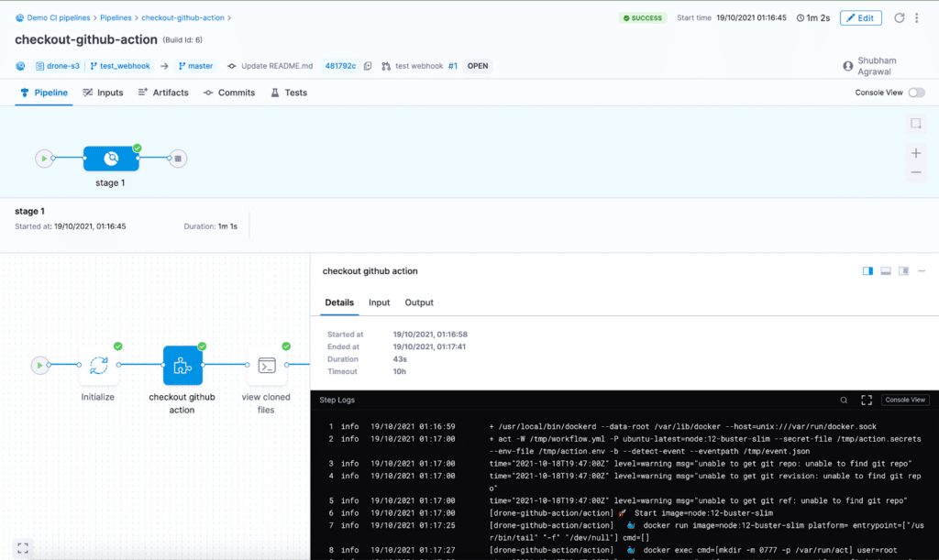This screenshot has height=560, width=939.
Task: Select the view cloned files step
Action: [266, 365]
